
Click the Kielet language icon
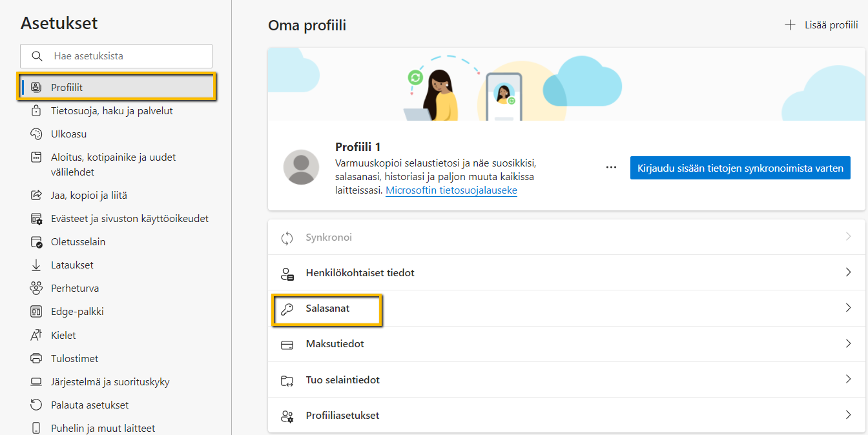[x=37, y=335]
